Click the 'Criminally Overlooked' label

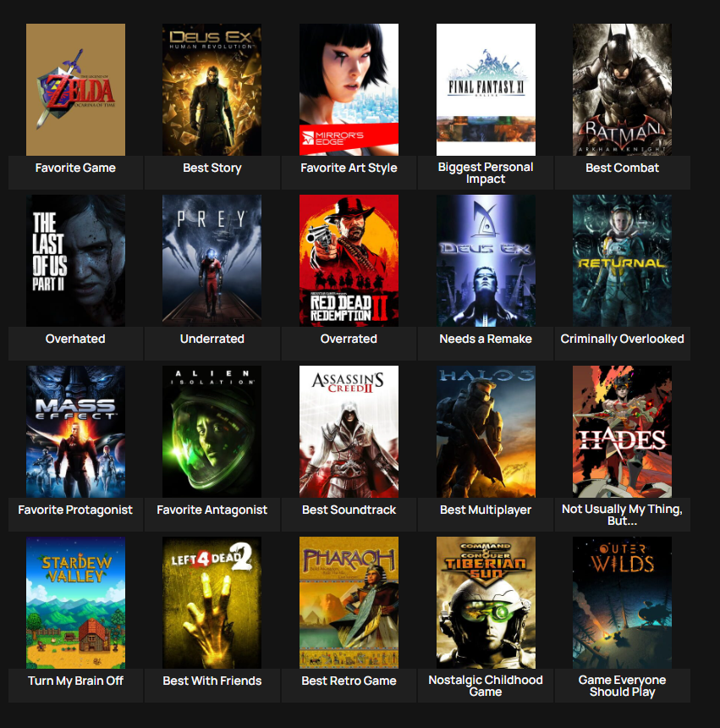tap(622, 339)
